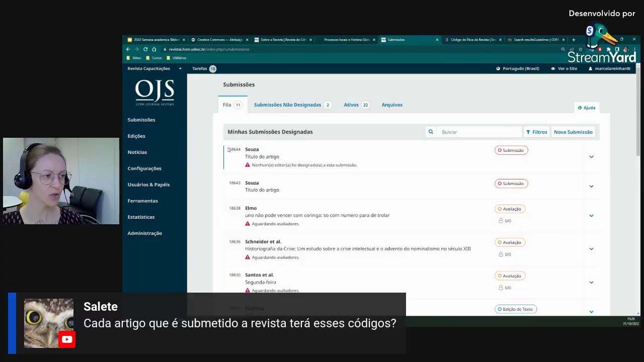This screenshot has height=362, width=644.
Task: Click the browser back arrow
Action: (128, 49)
